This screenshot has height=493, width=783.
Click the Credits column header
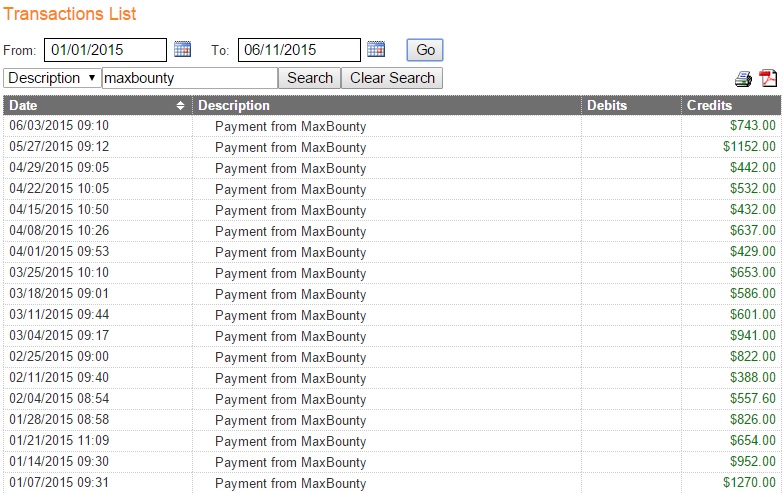(x=709, y=105)
